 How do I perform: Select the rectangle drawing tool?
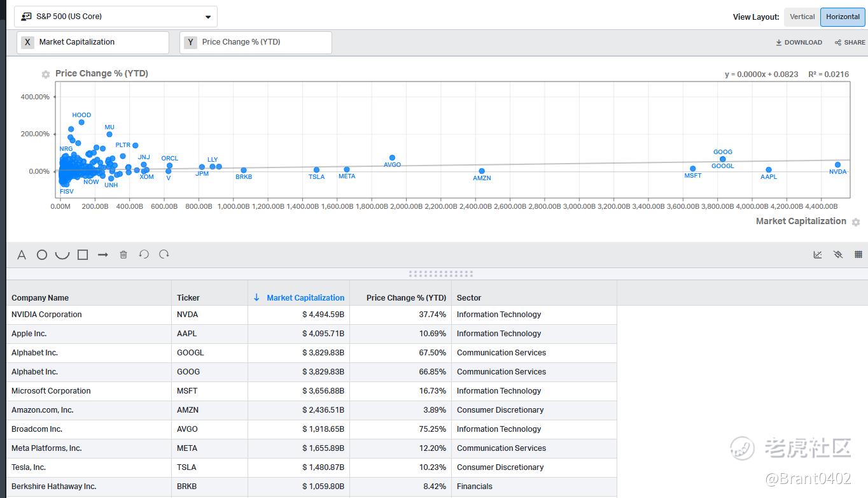coord(83,255)
